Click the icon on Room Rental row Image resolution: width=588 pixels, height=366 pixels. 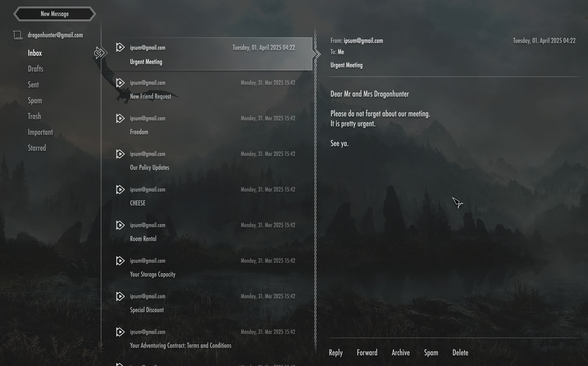[x=120, y=225]
